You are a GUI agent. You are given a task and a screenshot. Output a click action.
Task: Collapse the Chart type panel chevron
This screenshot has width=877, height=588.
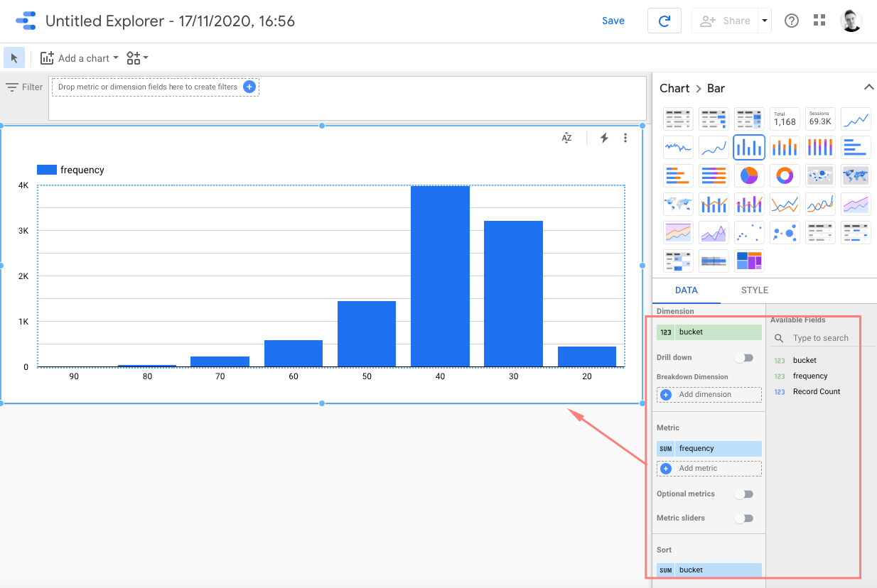coord(868,87)
